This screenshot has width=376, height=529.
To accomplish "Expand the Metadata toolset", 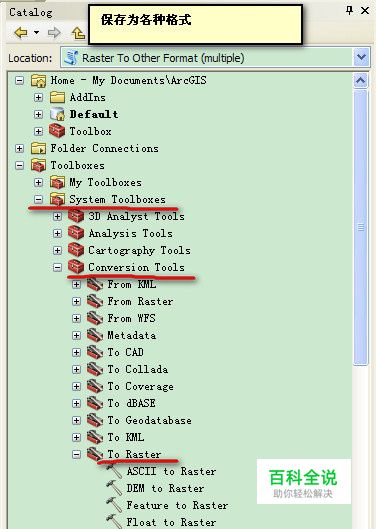I will click(x=77, y=335).
